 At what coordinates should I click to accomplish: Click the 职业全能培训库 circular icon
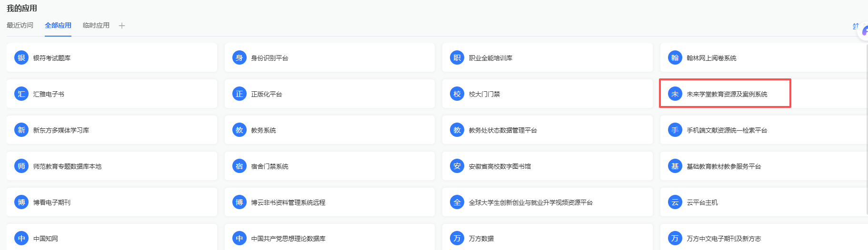pyautogui.click(x=457, y=58)
